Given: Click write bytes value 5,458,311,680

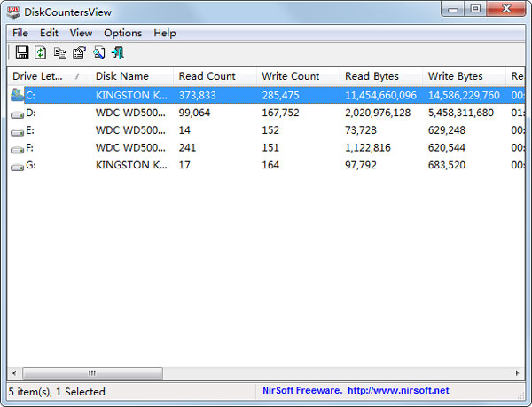Looking at the screenshot, I should click(x=461, y=113).
